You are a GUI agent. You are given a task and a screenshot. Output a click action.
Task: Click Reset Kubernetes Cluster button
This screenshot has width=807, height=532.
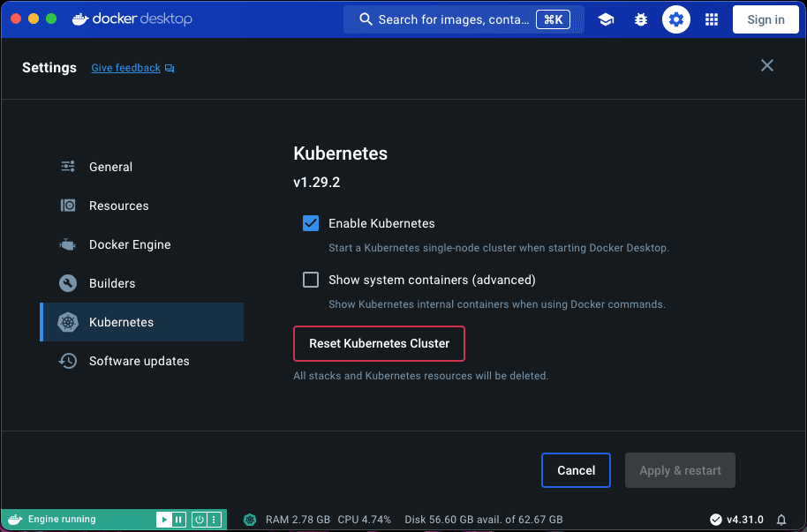click(x=380, y=344)
